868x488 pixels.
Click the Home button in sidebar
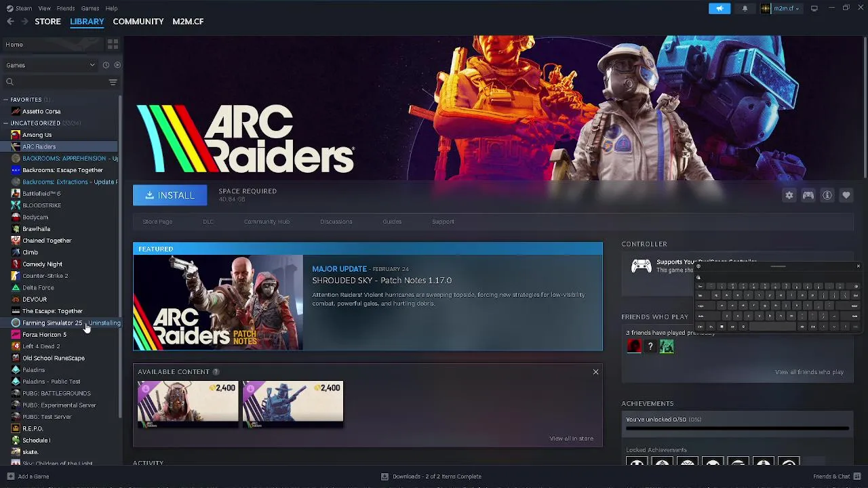click(x=52, y=45)
